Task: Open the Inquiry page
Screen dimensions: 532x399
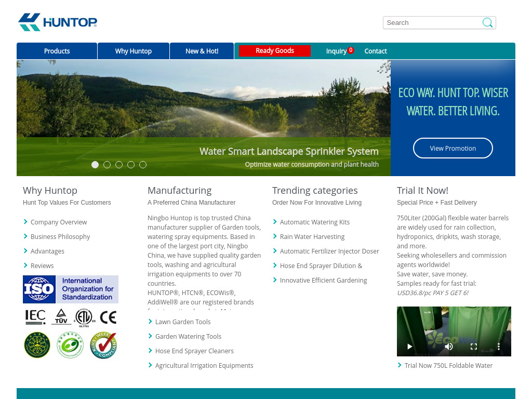Action: click(336, 51)
